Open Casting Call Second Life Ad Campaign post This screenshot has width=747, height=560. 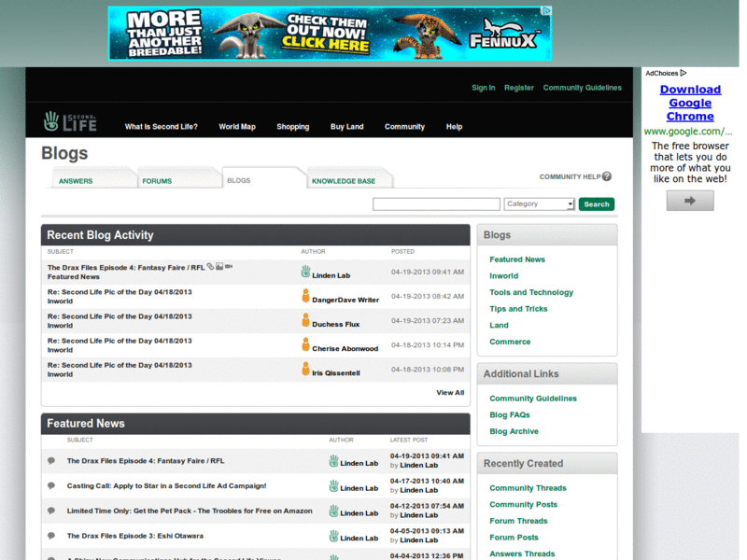(x=166, y=485)
